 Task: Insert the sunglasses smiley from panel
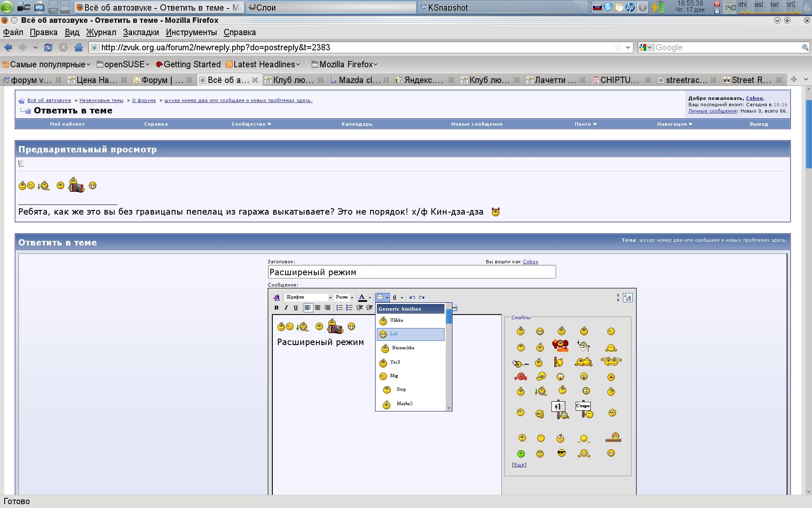[561, 453]
